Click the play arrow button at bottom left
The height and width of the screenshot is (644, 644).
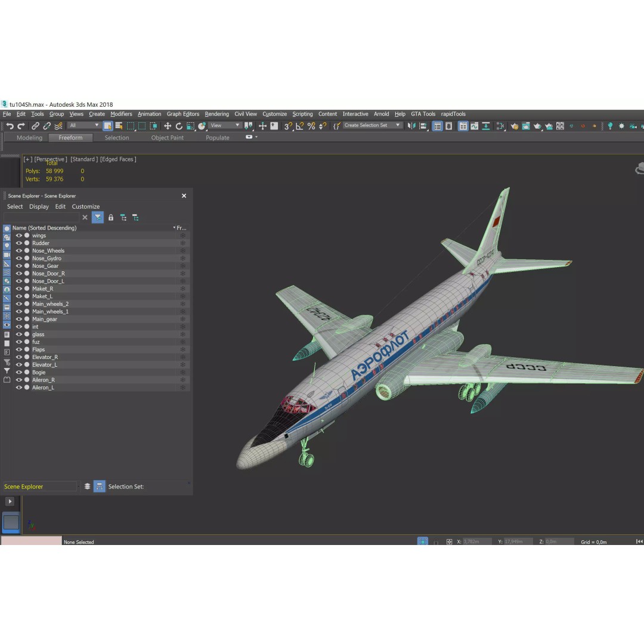10,501
